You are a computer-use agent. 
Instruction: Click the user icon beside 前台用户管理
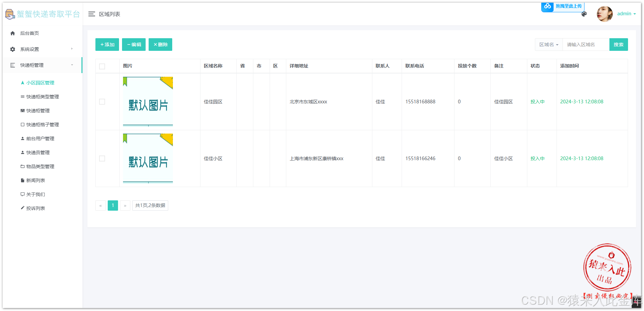23,139
